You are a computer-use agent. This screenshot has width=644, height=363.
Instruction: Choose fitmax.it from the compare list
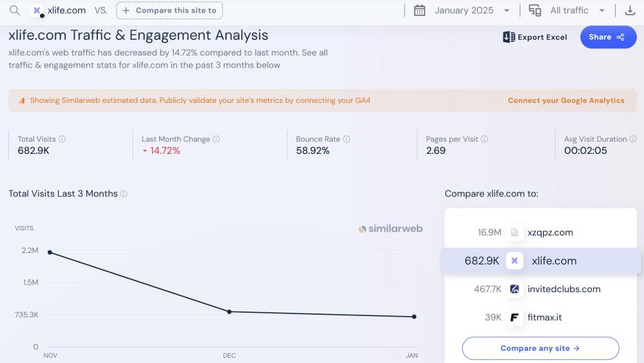point(544,317)
